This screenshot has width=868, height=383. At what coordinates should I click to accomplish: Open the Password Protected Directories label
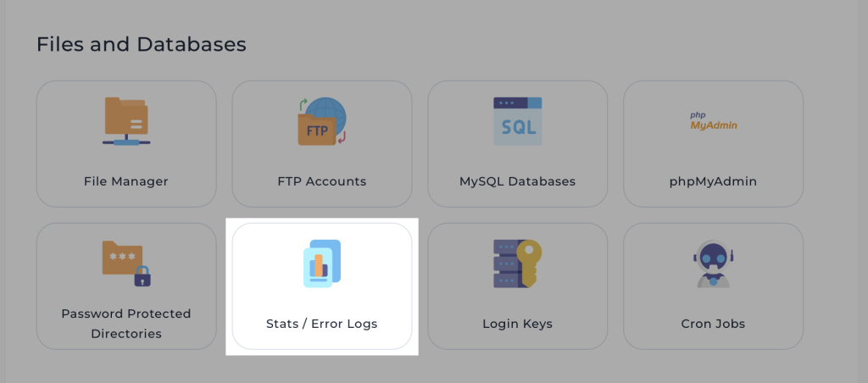point(125,324)
